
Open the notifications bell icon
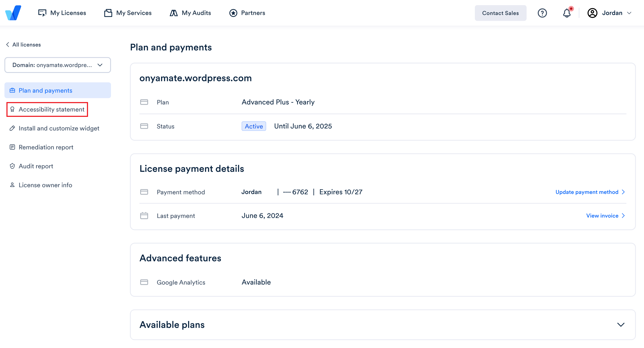point(567,13)
